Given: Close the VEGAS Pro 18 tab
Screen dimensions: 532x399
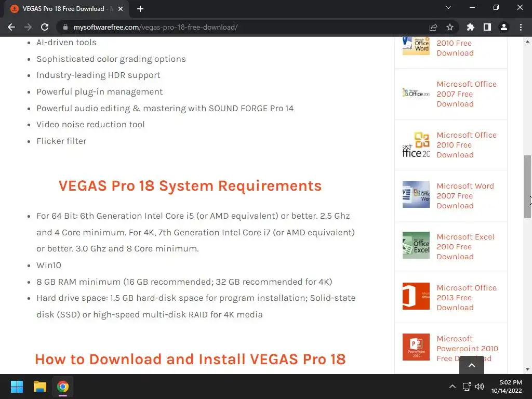Looking at the screenshot, I should [x=121, y=9].
